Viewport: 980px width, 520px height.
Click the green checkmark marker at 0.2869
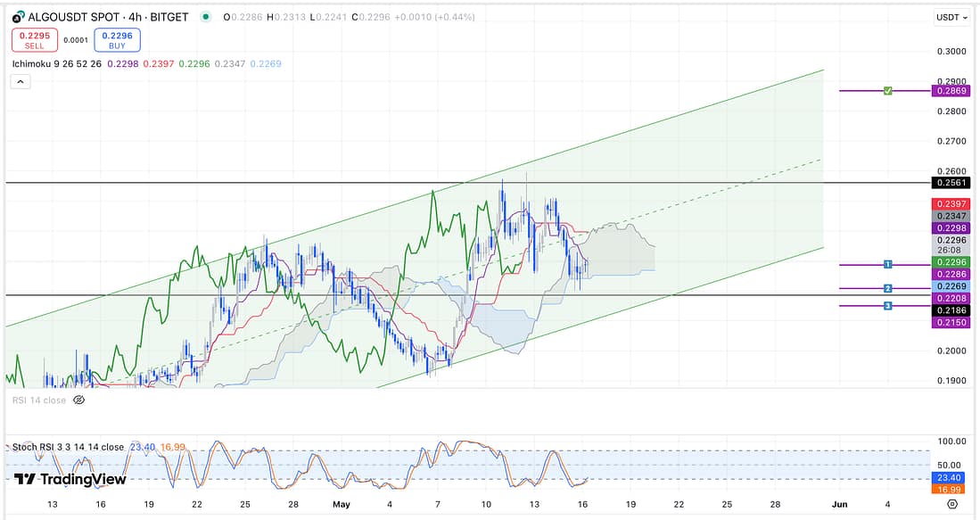pyautogui.click(x=887, y=91)
